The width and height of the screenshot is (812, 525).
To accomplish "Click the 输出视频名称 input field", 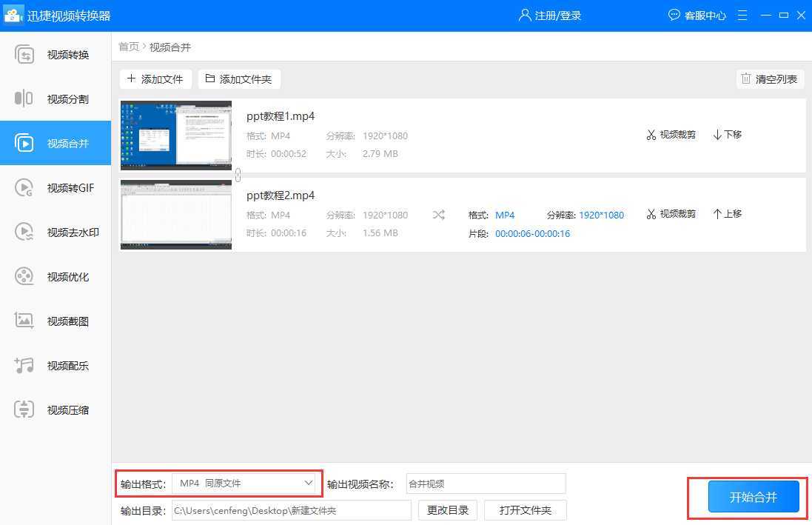I will 486,484.
